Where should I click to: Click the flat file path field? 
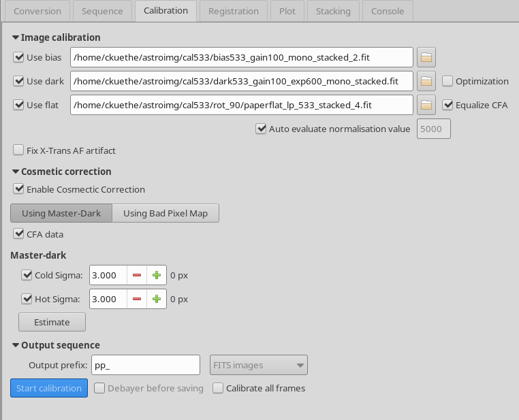tap(242, 105)
